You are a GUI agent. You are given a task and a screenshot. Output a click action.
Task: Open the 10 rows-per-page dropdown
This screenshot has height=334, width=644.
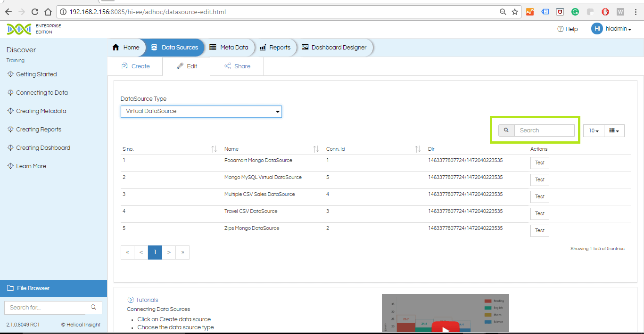(594, 130)
